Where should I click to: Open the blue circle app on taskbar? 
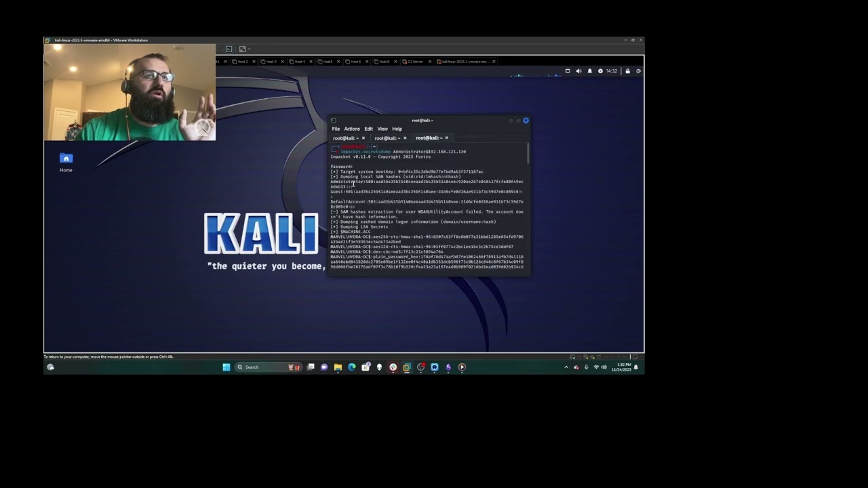coord(435,367)
